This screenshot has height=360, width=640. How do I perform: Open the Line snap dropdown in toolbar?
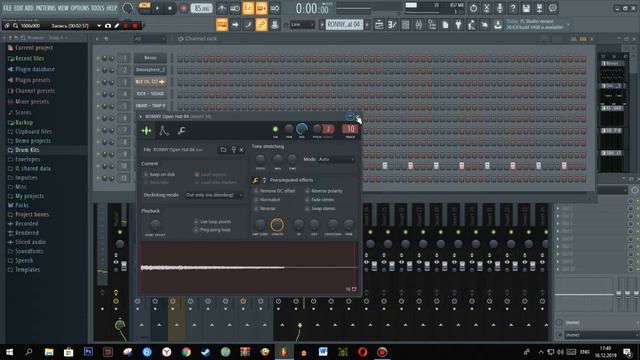[302, 25]
